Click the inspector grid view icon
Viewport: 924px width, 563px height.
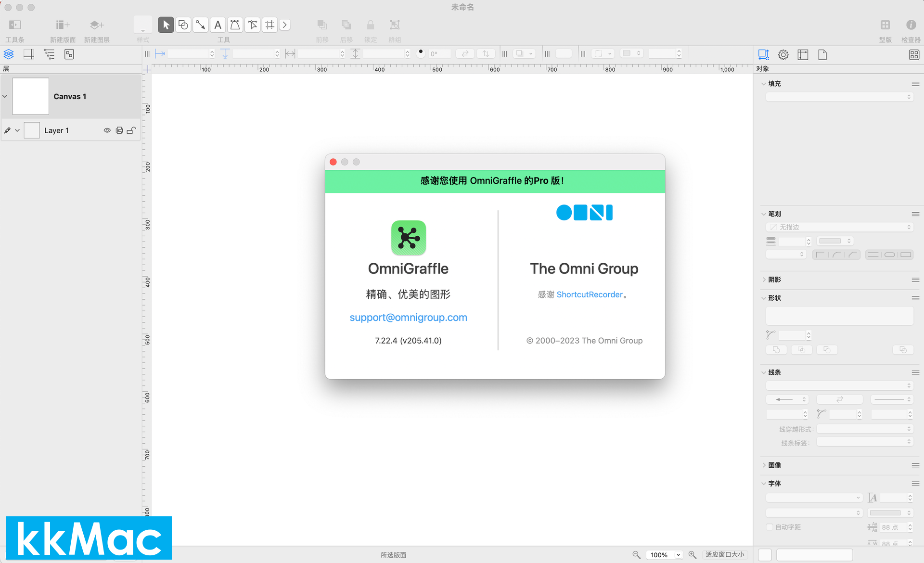[914, 55]
